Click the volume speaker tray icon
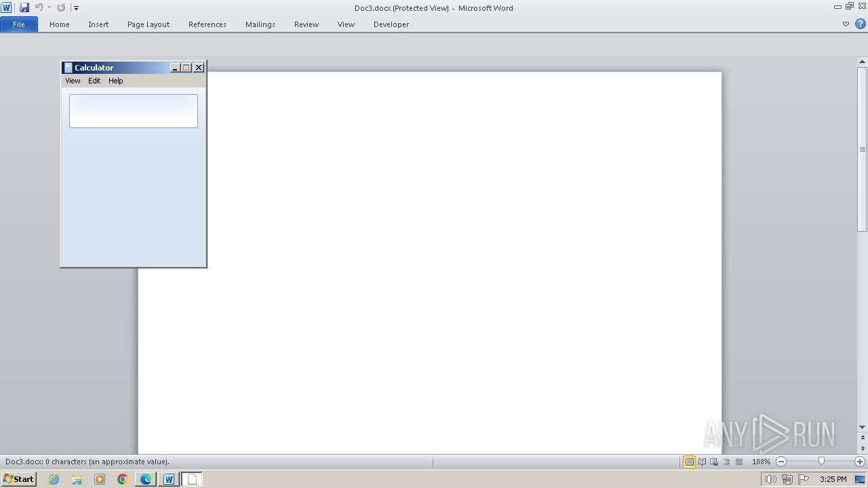The height and width of the screenshot is (488, 868). 770,479
